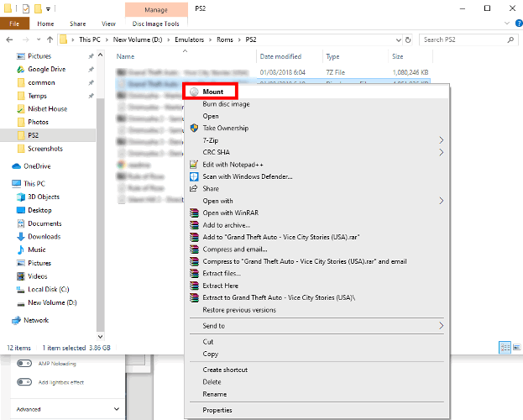Open the Network location
The image size is (523, 420).
point(36,321)
